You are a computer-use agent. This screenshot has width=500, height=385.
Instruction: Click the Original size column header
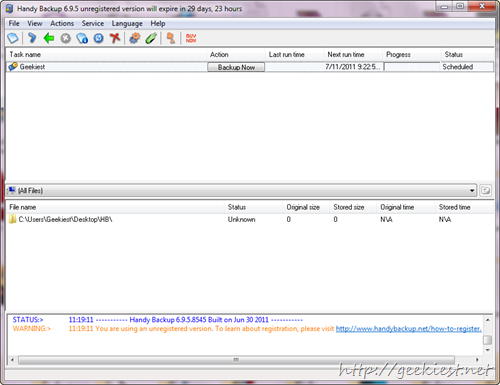coord(307,207)
